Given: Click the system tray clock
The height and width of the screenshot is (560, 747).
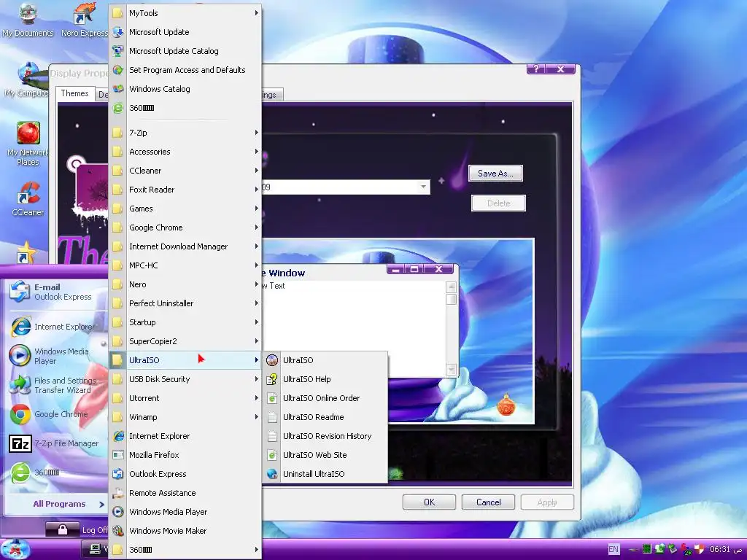Looking at the screenshot, I should pos(726,549).
